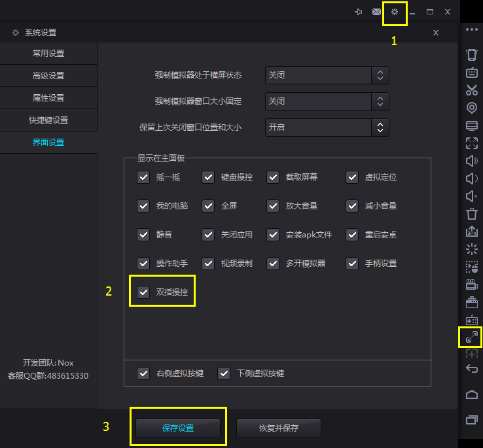Open system settings gear icon in title bar

(x=395, y=12)
